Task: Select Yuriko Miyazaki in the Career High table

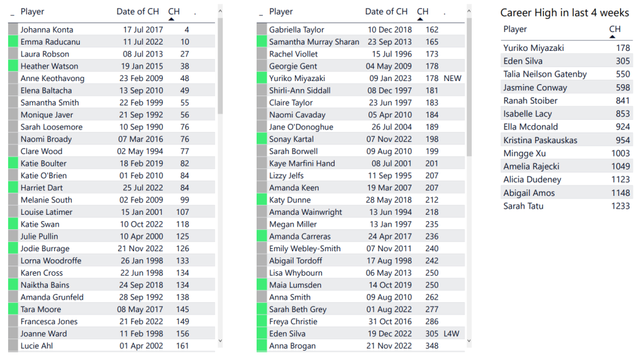Action: click(x=533, y=48)
